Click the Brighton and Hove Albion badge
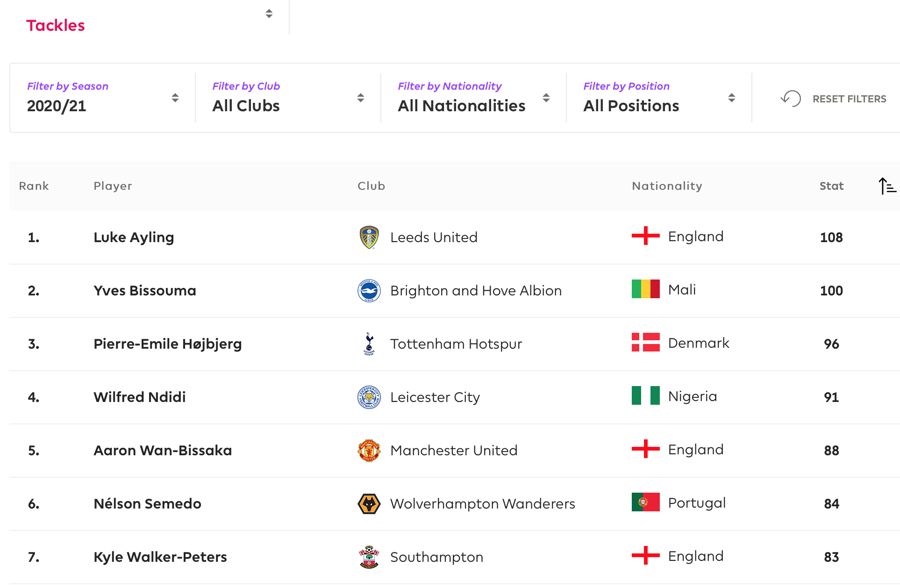This screenshot has width=900, height=588. 369,291
